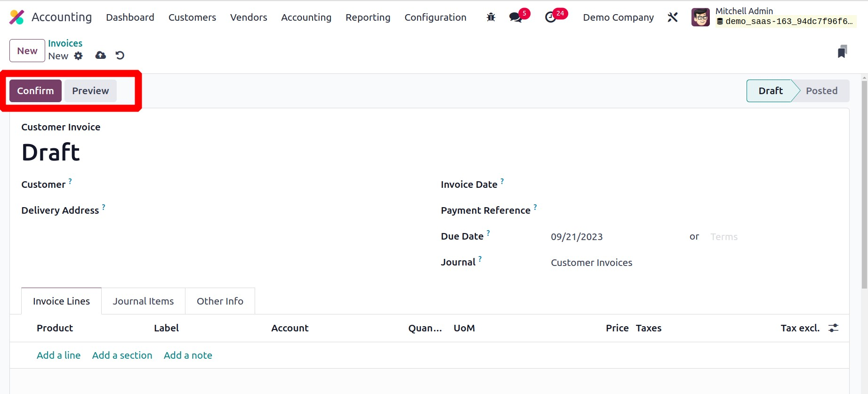Click the discard changes undo icon
This screenshot has height=394, width=868.
[x=120, y=56]
